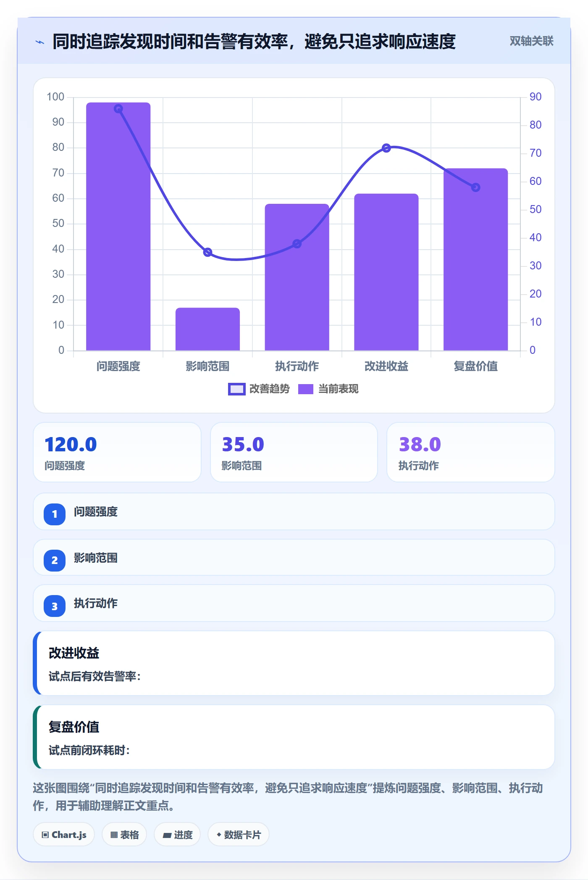
Task: Select the 问题强度 list row label
Action: [x=96, y=512]
